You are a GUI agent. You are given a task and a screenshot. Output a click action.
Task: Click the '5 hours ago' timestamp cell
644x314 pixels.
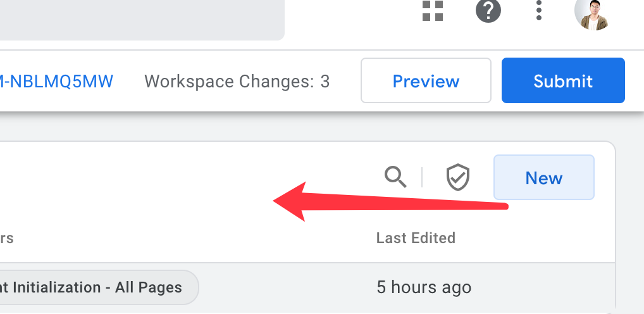(424, 287)
